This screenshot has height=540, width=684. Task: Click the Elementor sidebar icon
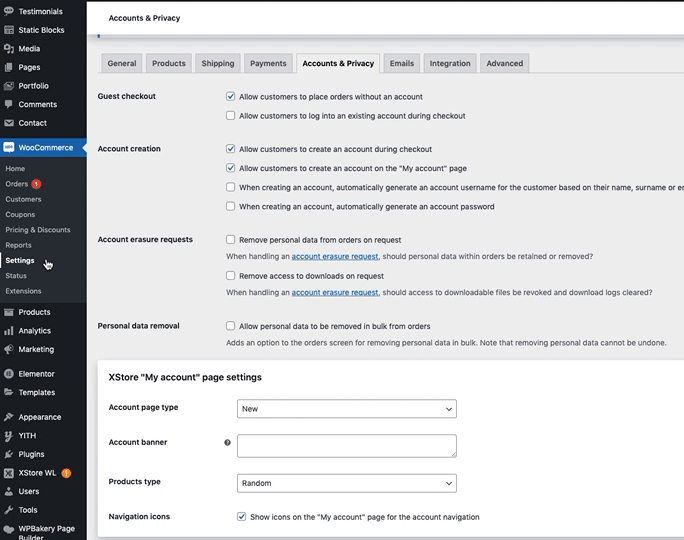[x=9, y=374]
